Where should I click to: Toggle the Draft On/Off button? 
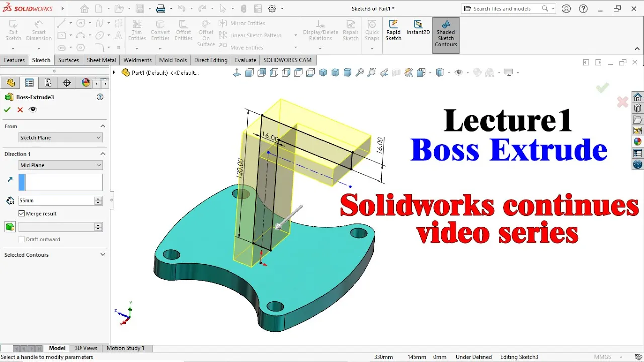tap(10, 227)
